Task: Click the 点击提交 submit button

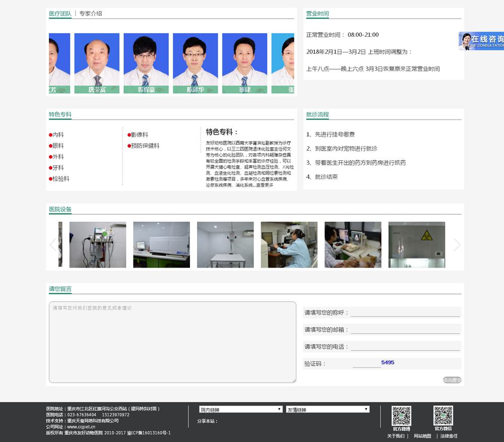Action: point(452,380)
